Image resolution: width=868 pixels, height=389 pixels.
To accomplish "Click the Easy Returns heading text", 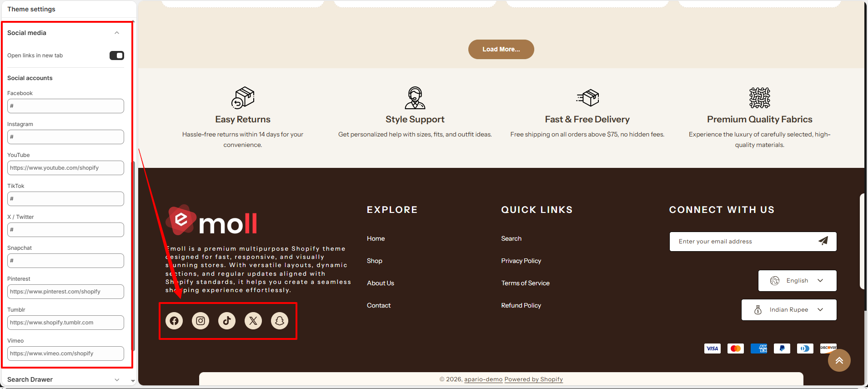I will pos(243,119).
